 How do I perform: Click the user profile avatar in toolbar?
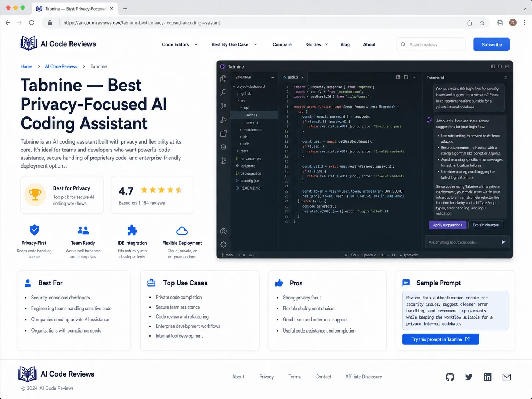point(513,23)
